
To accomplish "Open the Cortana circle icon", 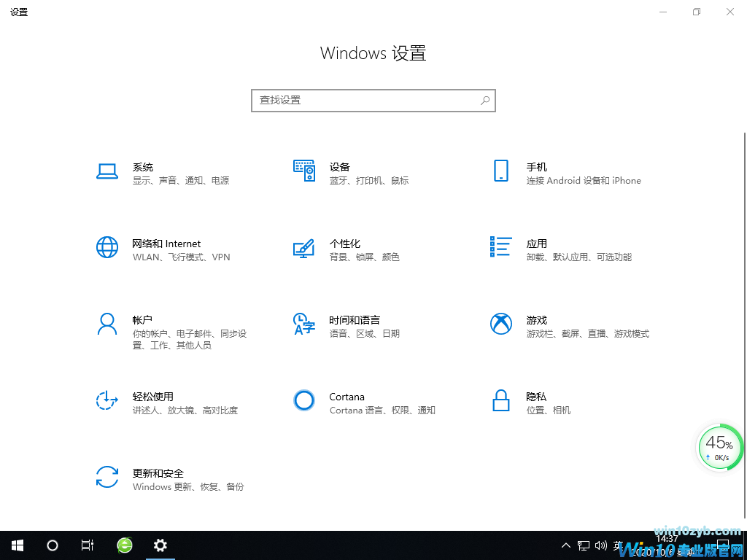I will pyautogui.click(x=304, y=400).
